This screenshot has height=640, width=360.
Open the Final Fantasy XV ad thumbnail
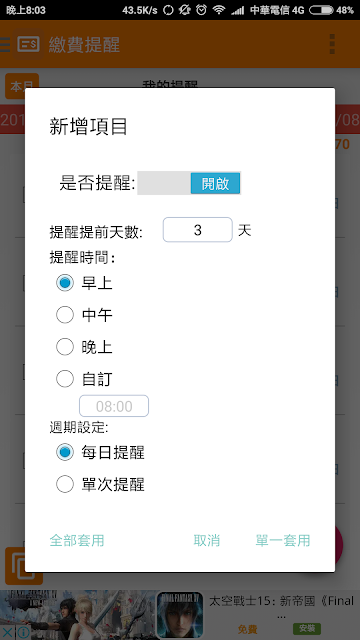click(x=180, y=615)
